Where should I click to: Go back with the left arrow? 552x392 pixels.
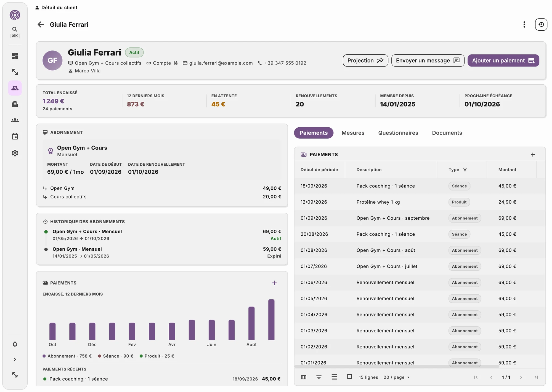(x=41, y=25)
